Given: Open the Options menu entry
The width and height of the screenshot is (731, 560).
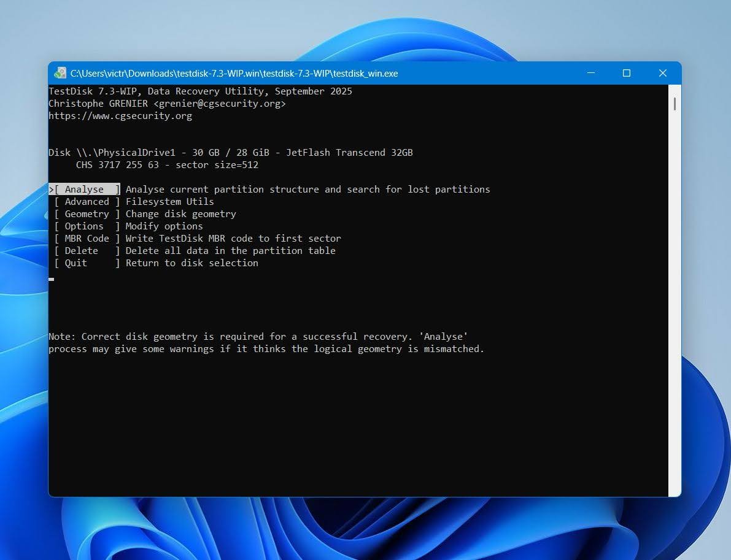Looking at the screenshot, I should [87, 226].
